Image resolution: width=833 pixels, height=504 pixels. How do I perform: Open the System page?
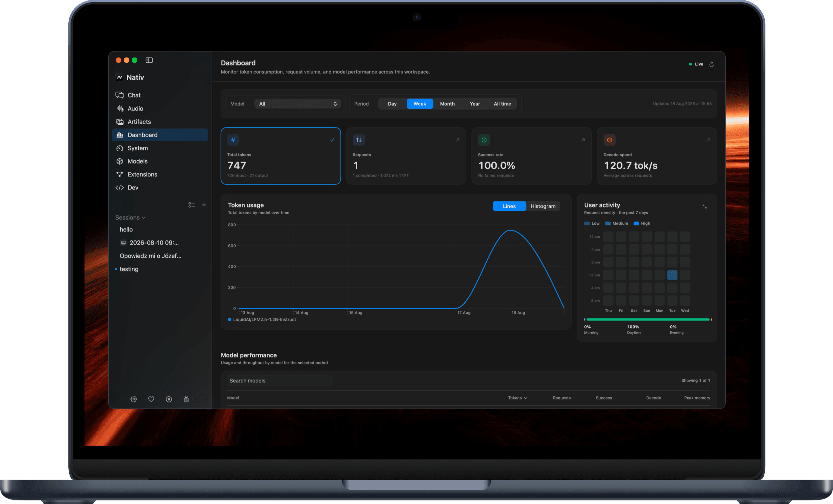[x=159, y=148]
